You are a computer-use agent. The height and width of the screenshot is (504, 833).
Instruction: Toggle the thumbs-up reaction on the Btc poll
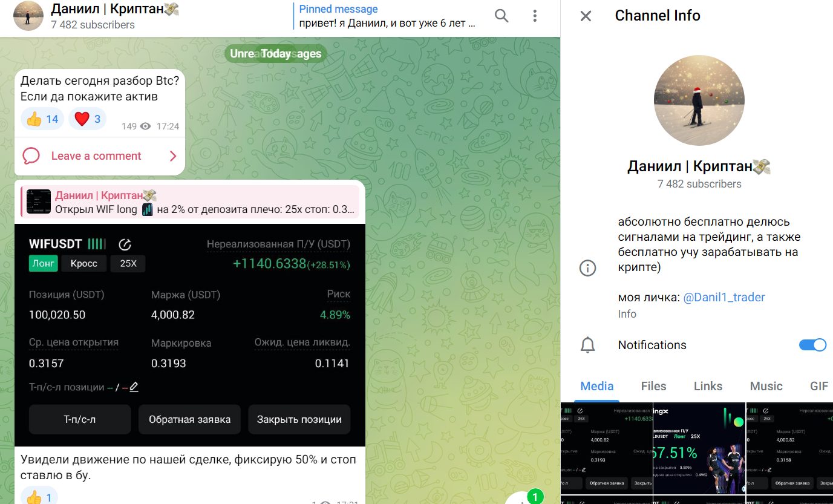point(41,119)
